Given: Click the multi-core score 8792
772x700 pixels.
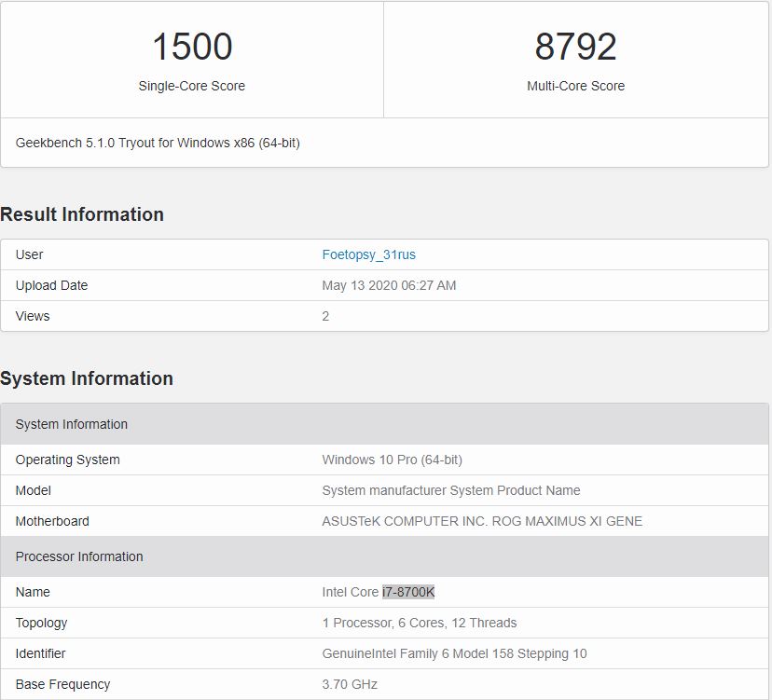Looking at the screenshot, I should (575, 47).
